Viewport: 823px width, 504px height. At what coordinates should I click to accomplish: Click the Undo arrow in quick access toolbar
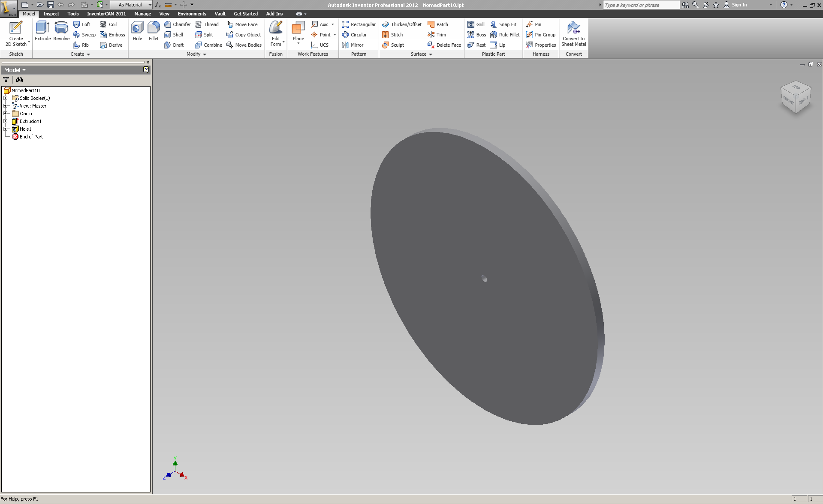[x=61, y=5]
